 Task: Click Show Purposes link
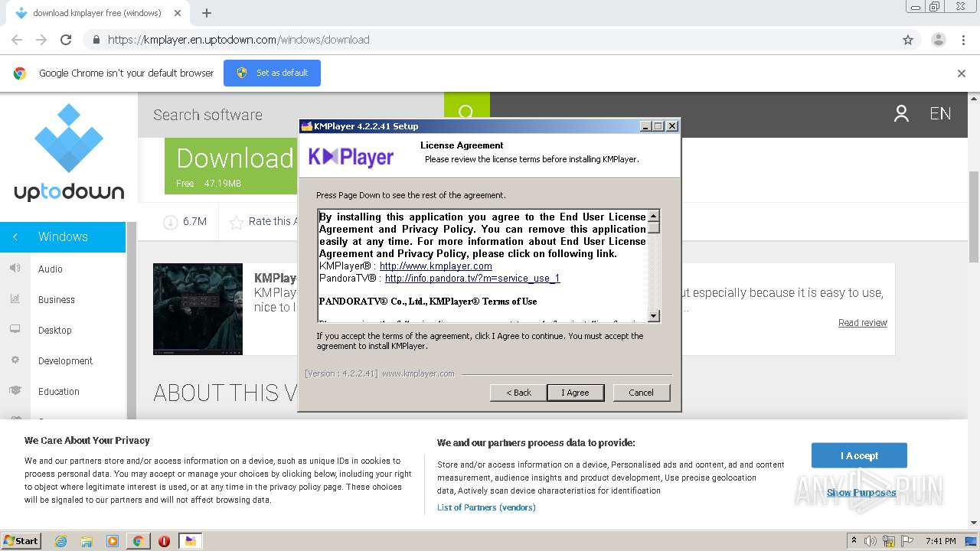click(861, 493)
